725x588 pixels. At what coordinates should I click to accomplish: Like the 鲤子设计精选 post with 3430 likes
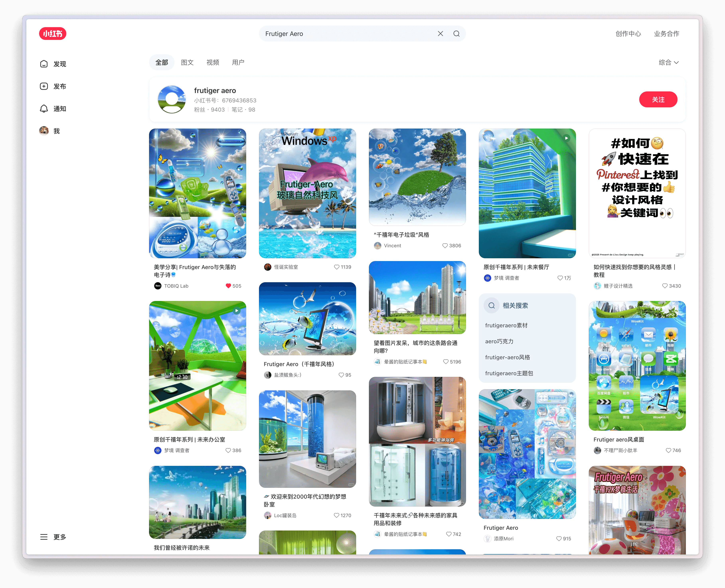(665, 286)
